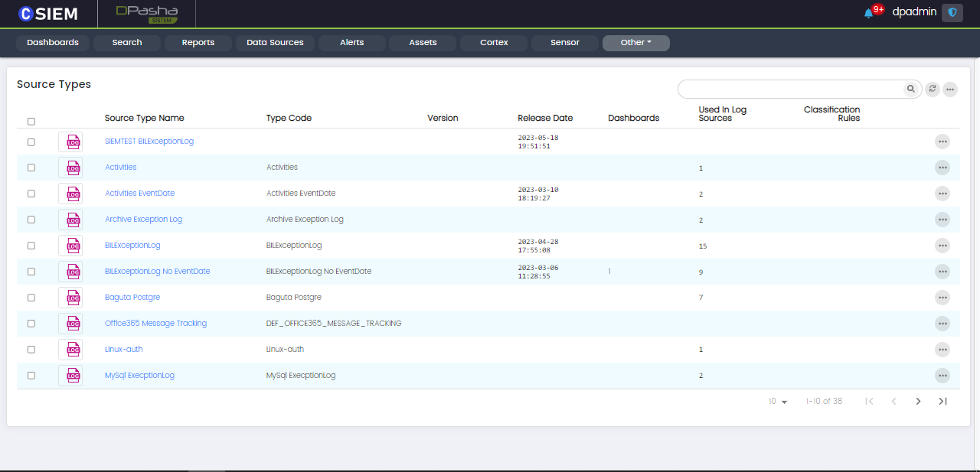Open more options menu beside refresh icon
980x472 pixels.
(x=950, y=90)
